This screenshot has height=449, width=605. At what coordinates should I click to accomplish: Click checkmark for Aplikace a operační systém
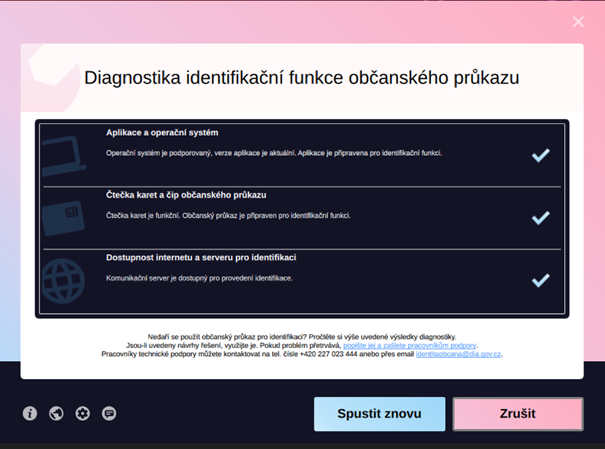tap(541, 155)
